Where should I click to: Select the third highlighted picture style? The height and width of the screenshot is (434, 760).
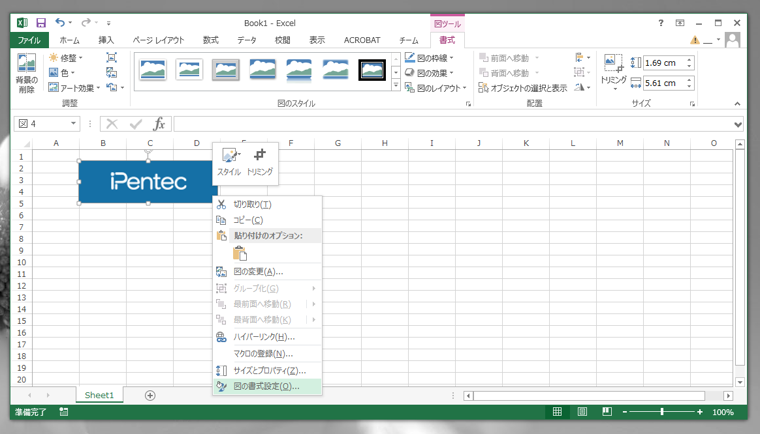coord(225,70)
